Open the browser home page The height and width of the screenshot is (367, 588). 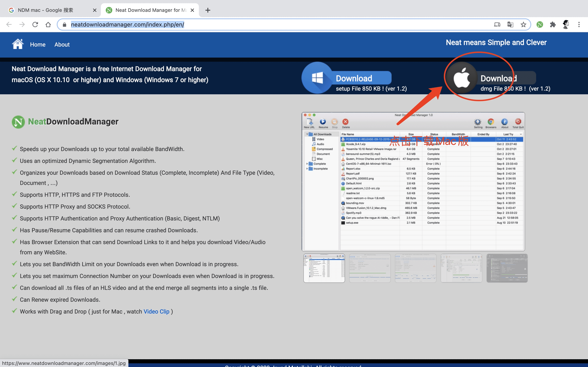pos(48,24)
